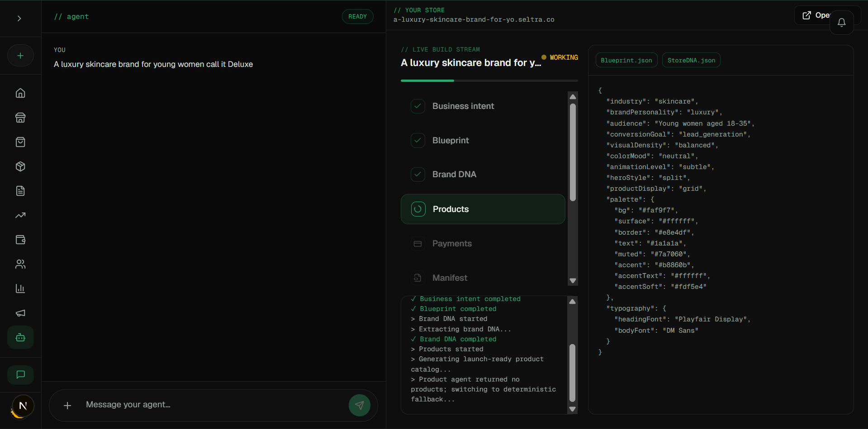This screenshot has height=429, width=868.
Task: Click the steps list scroll up arrow
Action: tap(573, 97)
